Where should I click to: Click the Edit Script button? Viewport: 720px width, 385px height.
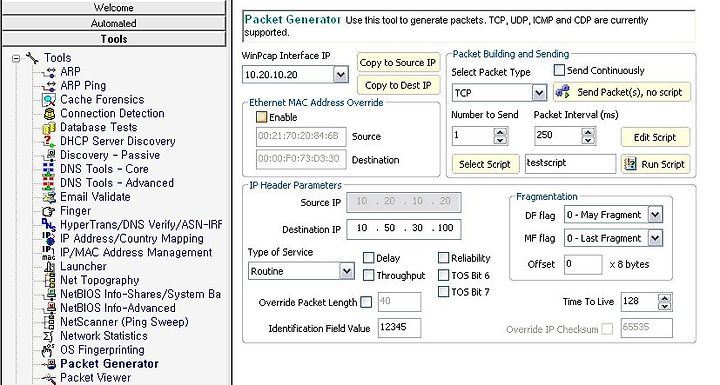(655, 137)
